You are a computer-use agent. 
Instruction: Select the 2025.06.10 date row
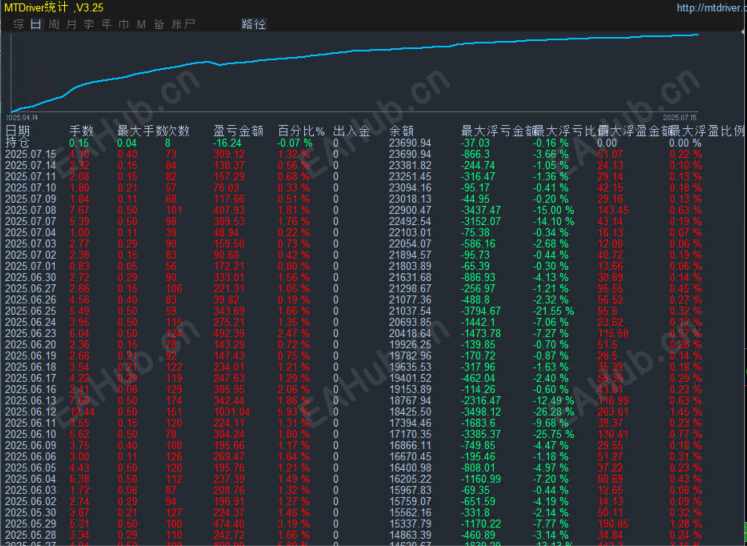click(x=30, y=434)
